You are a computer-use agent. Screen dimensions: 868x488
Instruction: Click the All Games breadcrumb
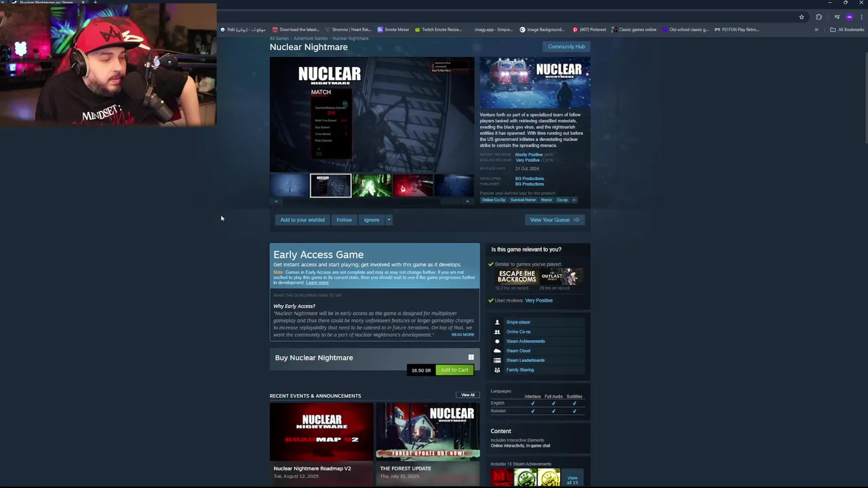point(279,39)
